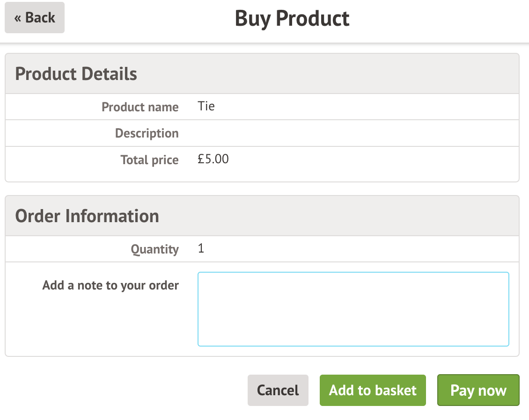Select the Order Information section heading
The image size is (529, 420).
(87, 216)
